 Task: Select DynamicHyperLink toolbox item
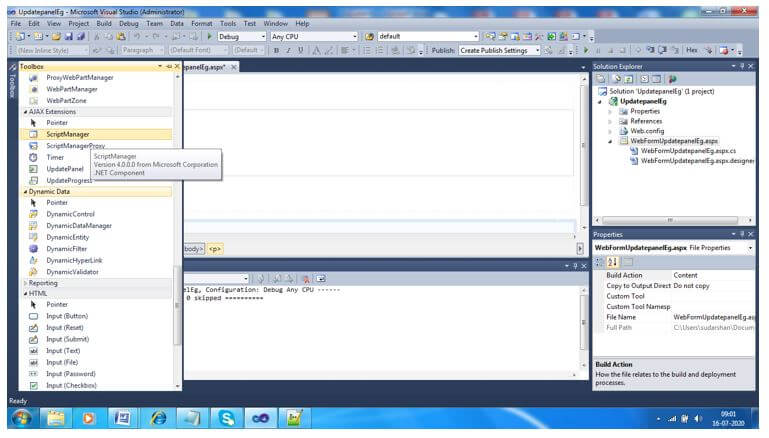click(x=74, y=260)
